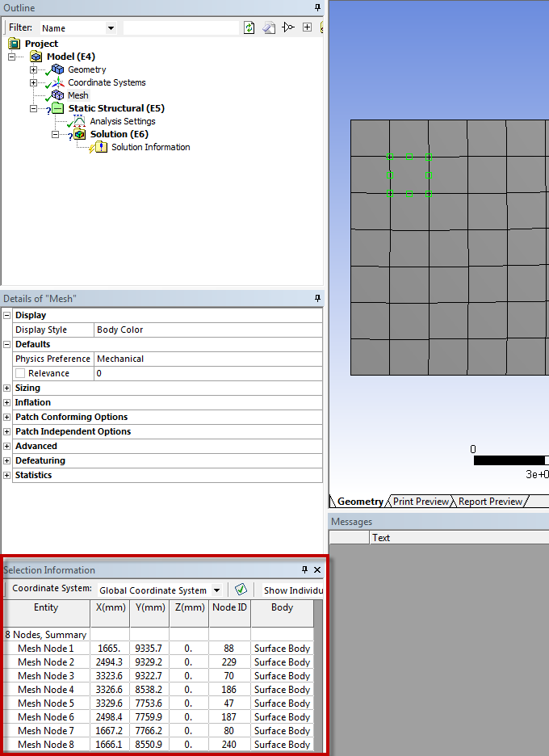This screenshot has height=756, width=549.
Task: Click the Project folder icon
Action: (x=14, y=44)
